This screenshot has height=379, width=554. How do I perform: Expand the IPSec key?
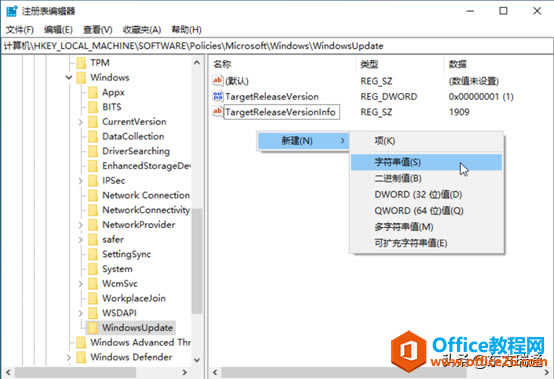pyautogui.click(x=81, y=181)
